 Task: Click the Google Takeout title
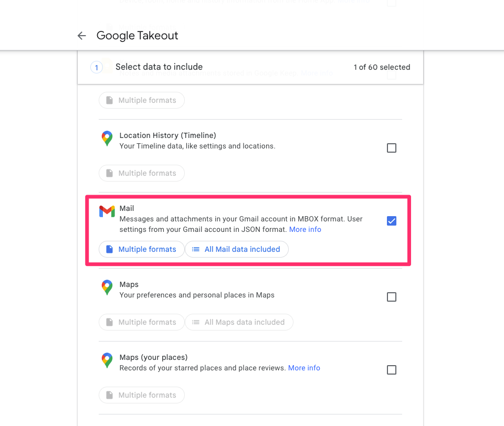click(137, 36)
